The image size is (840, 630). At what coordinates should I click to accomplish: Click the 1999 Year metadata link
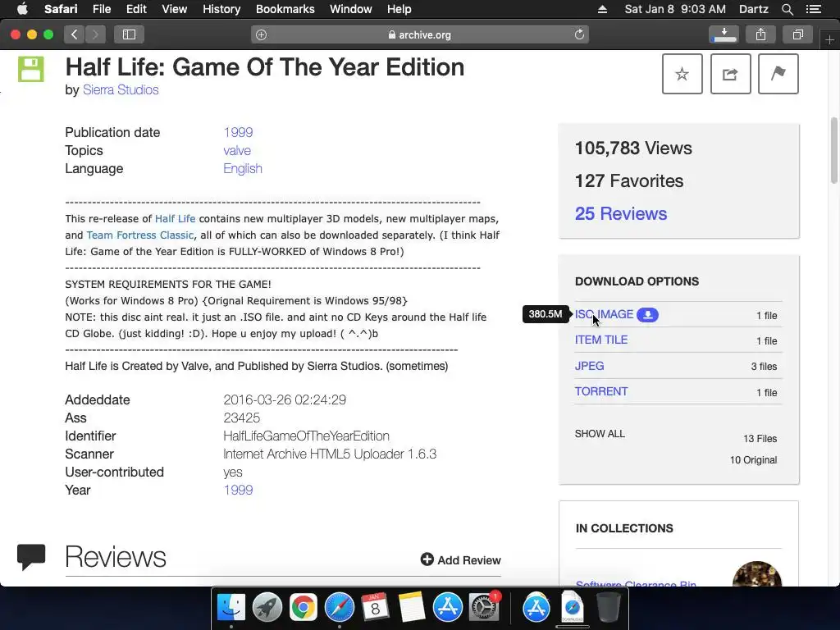click(x=238, y=491)
